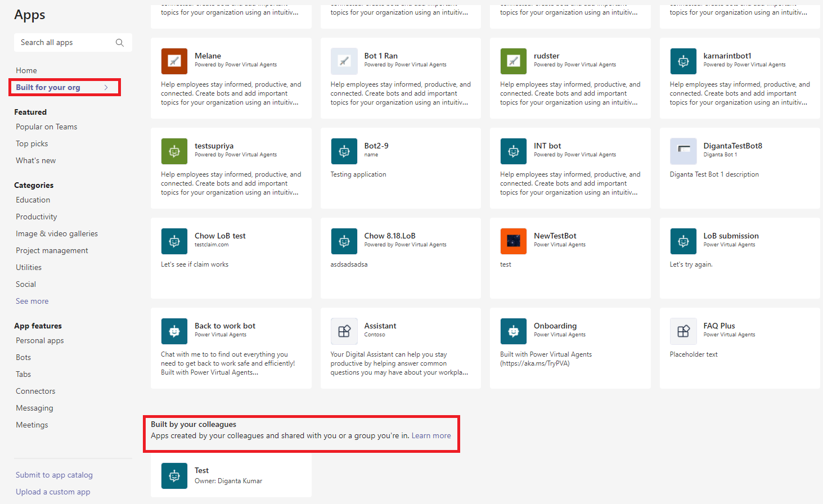Filter by Connectors feature

pyautogui.click(x=35, y=391)
